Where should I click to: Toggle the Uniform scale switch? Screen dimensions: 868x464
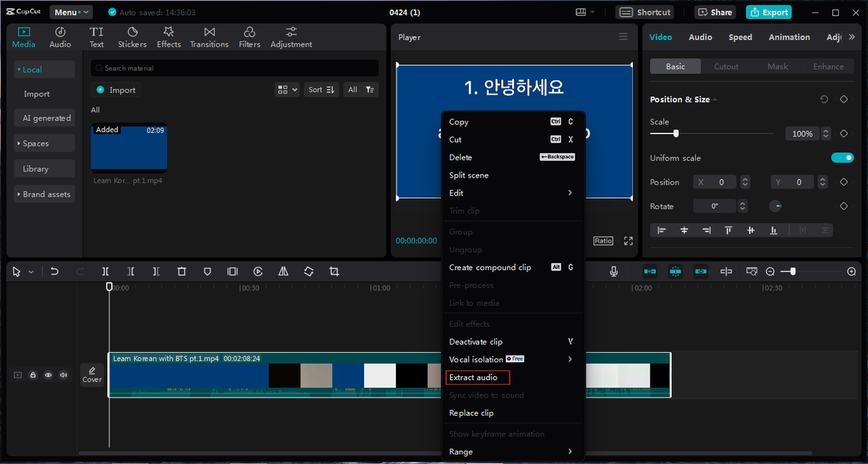click(x=843, y=158)
